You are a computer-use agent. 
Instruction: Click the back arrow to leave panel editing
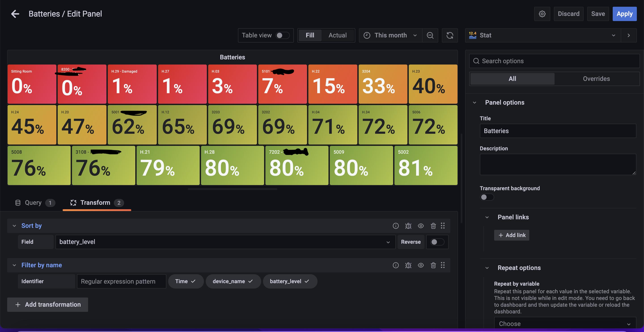click(x=15, y=14)
